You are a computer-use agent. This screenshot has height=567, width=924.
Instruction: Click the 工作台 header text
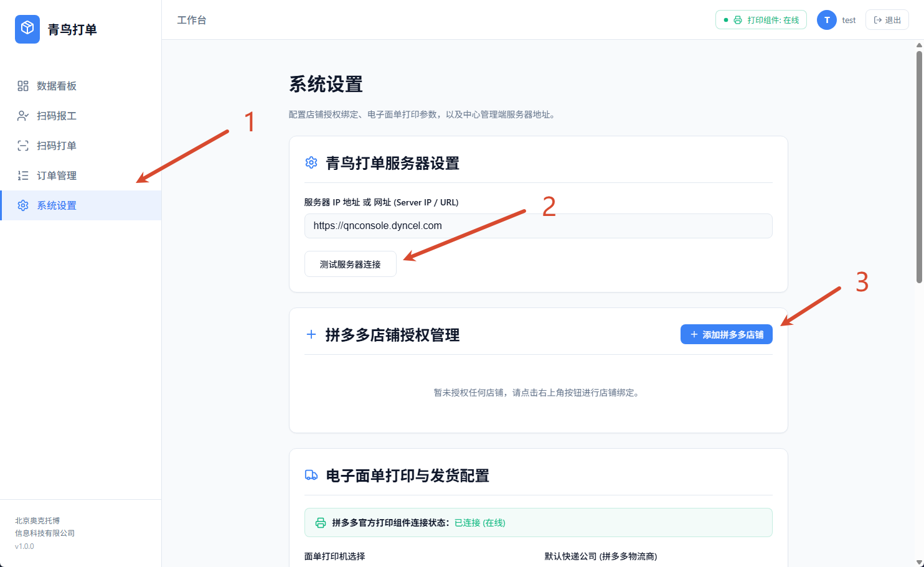click(x=192, y=20)
